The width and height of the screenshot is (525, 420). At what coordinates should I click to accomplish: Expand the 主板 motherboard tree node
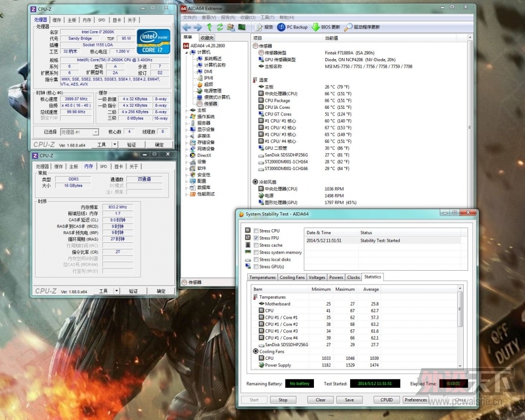click(x=187, y=110)
